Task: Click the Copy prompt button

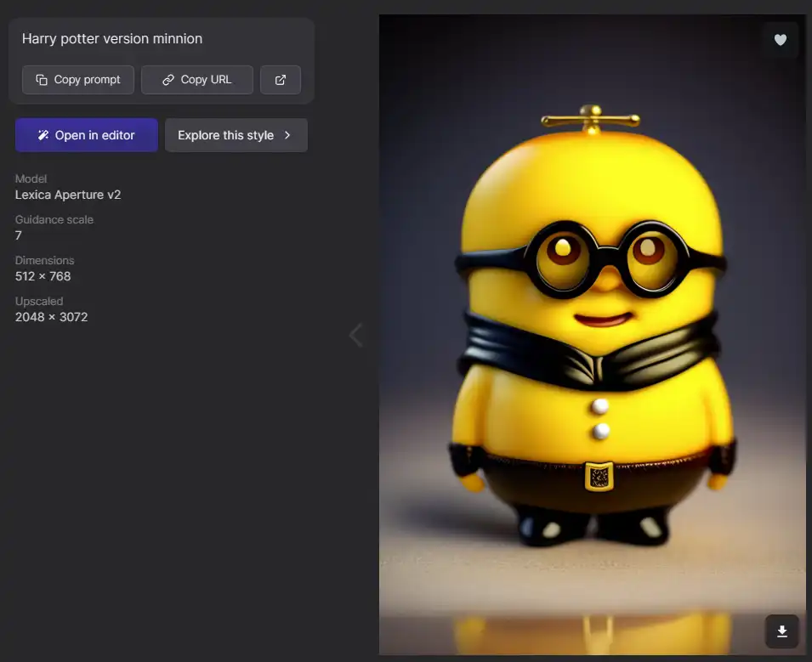Action: click(78, 80)
